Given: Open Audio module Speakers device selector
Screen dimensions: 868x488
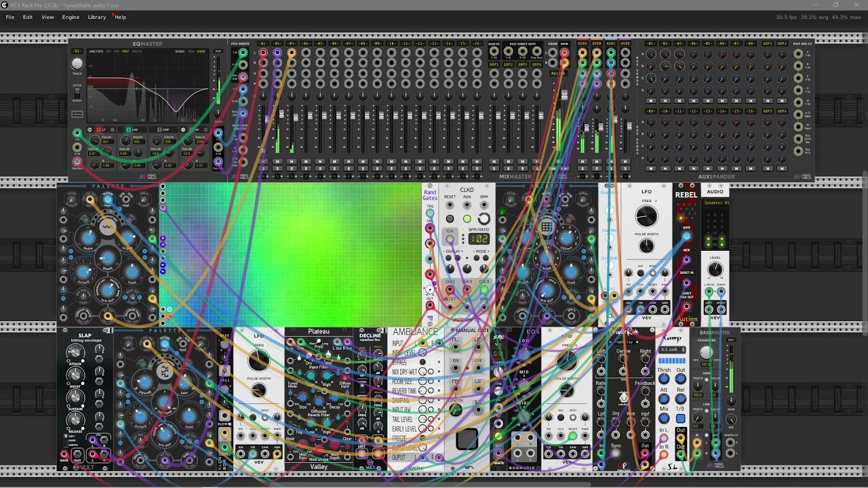Looking at the screenshot, I should click(715, 203).
